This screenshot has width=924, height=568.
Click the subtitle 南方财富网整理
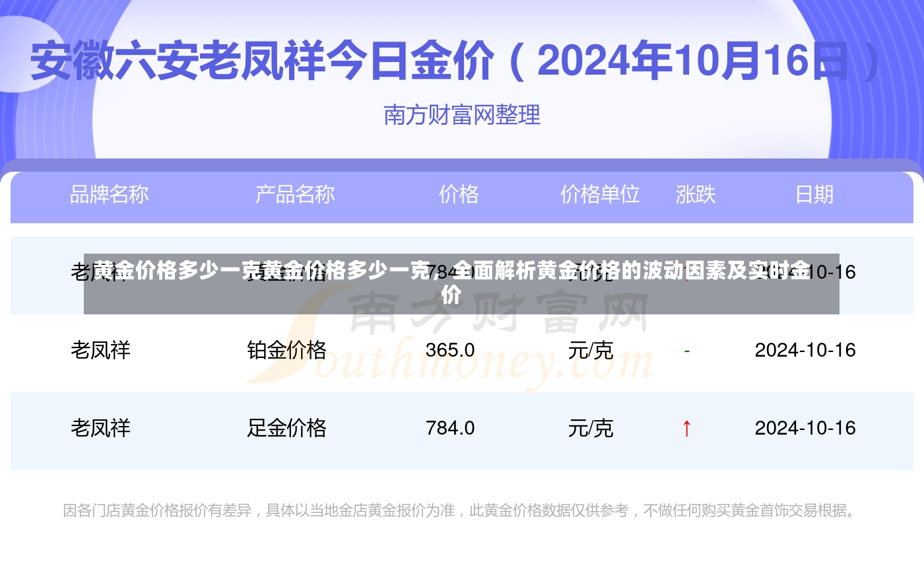tap(462, 115)
